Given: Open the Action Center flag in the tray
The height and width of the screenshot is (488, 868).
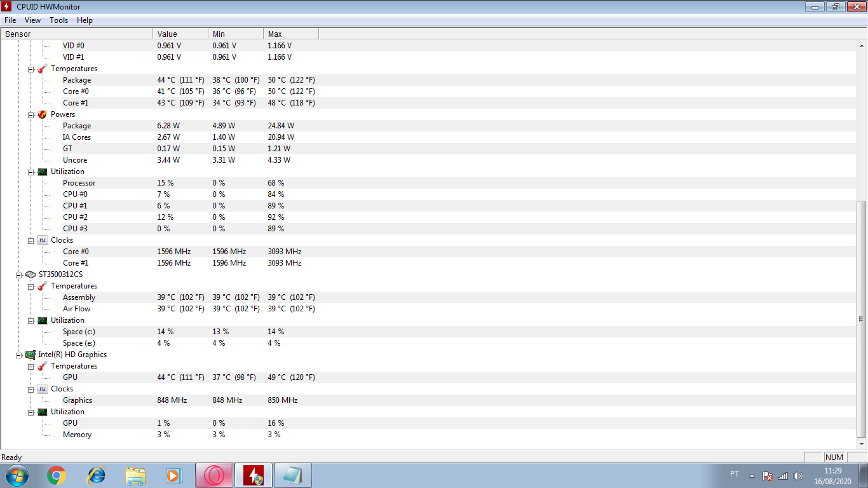Looking at the screenshot, I should point(768,476).
